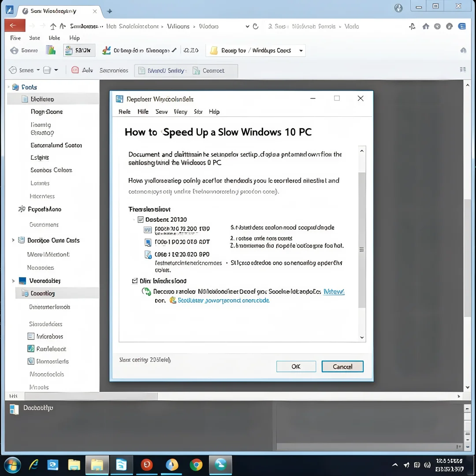The height and width of the screenshot is (476, 476).
Task: Click the view options icon right of toolbar
Action: tap(463, 70)
